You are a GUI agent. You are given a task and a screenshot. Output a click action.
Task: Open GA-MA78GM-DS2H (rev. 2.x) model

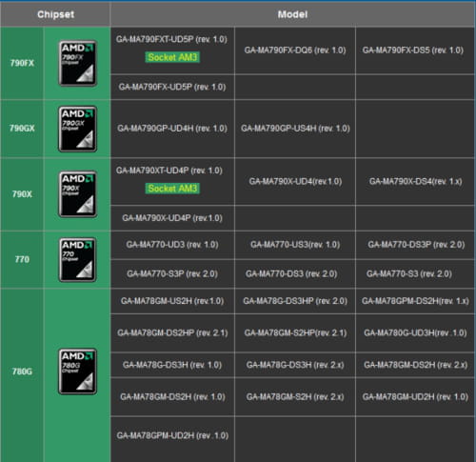(416, 365)
